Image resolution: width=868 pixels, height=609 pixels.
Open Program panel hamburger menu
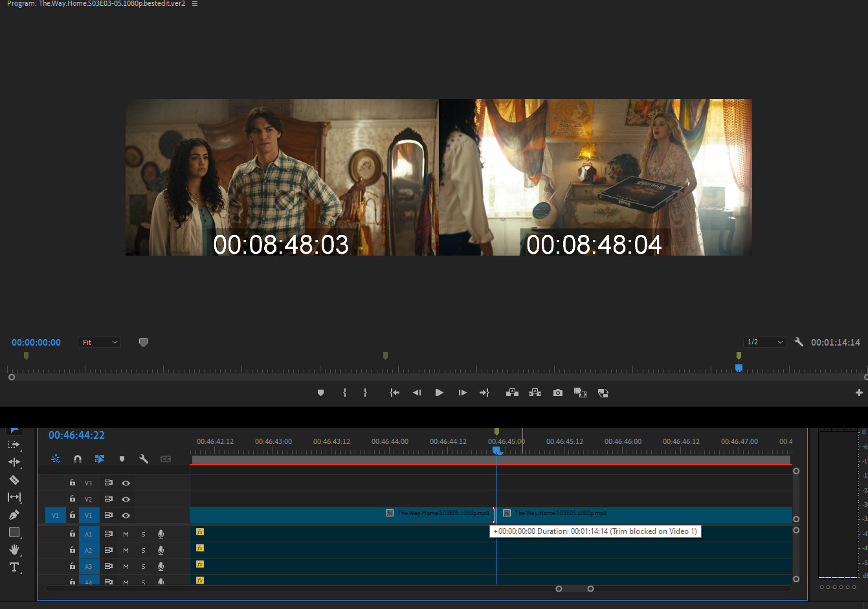pos(195,4)
